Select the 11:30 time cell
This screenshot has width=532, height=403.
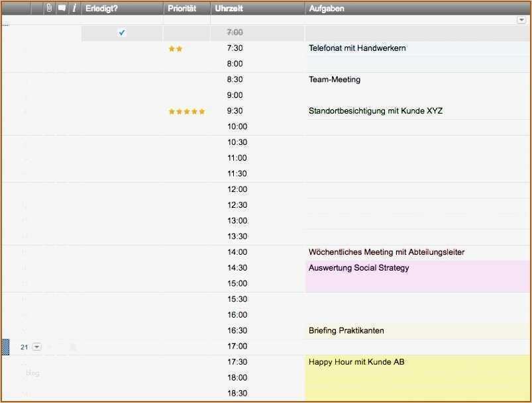click(258, 174)
